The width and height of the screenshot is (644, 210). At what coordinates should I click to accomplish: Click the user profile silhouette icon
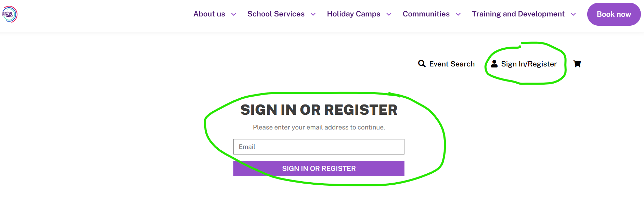point(494,64)
